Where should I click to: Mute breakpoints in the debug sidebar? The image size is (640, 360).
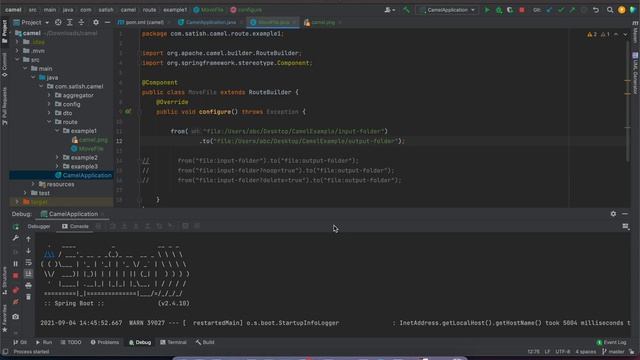click(x=16, y=302)
